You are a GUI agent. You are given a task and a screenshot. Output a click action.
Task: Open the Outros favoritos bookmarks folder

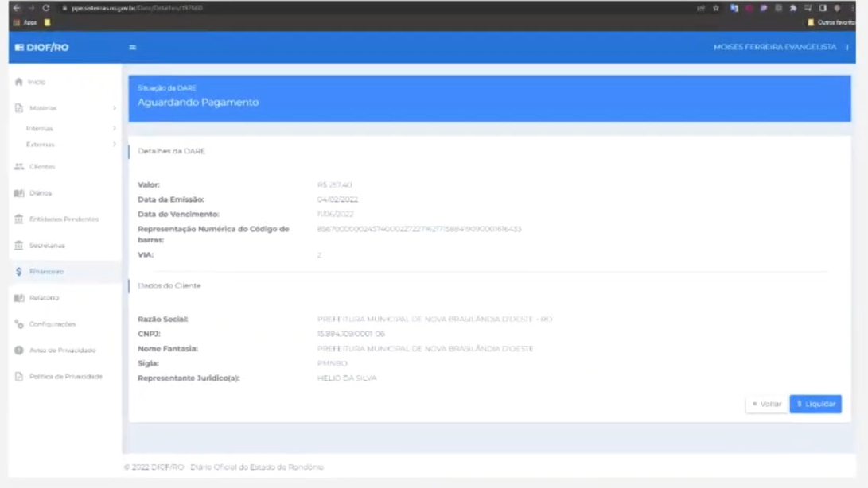831,23
